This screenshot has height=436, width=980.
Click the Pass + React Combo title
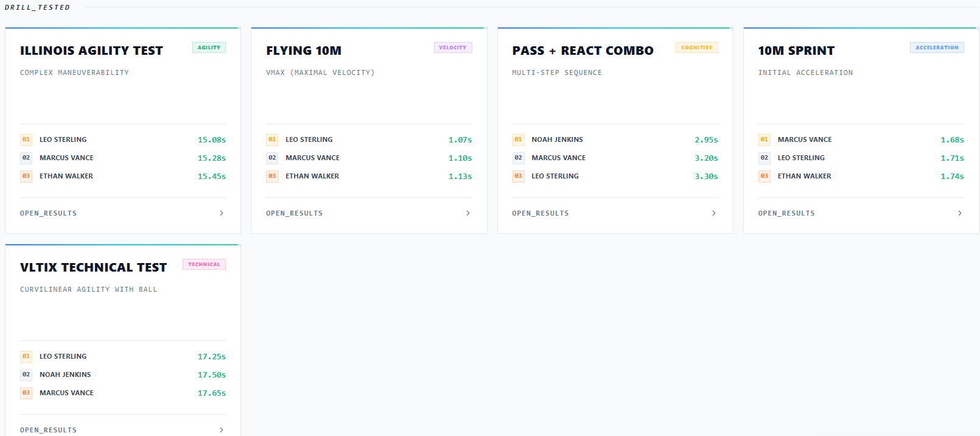point(583,51)
